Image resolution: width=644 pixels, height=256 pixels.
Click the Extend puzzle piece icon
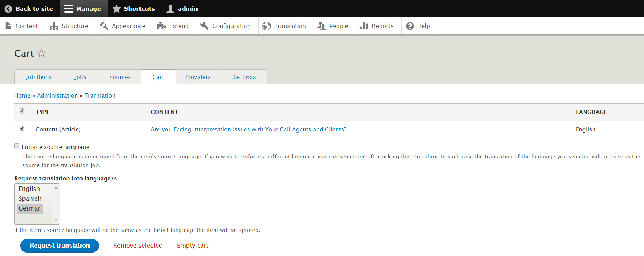click(161, 26)
